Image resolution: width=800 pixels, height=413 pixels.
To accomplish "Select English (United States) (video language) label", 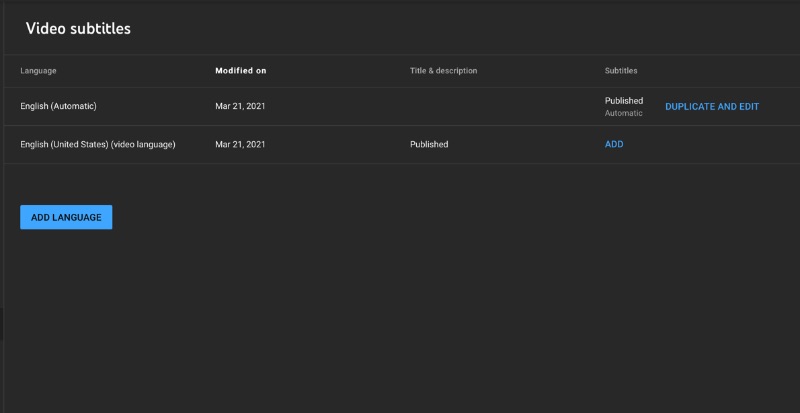I will tap(97, 144).
